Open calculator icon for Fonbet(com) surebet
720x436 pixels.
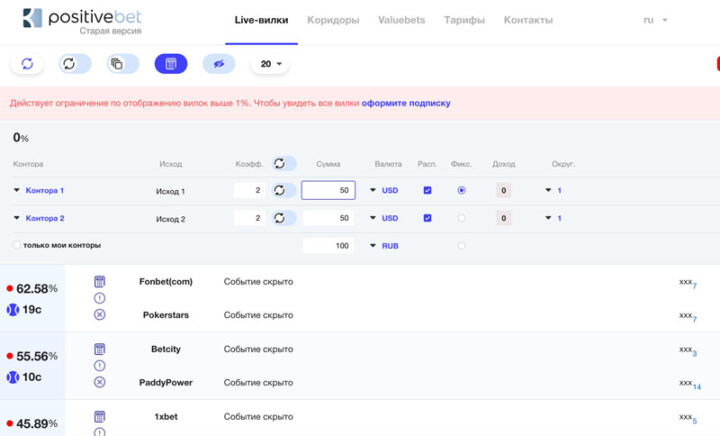pyautogui.click(x=100, y=281)
